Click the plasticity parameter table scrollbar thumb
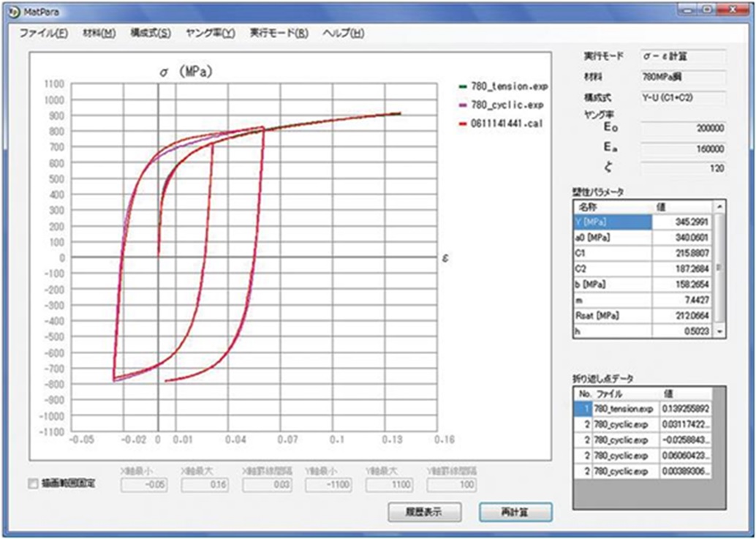Image resolution: width=756 pixels, height=539 pixels. [719, 267]
